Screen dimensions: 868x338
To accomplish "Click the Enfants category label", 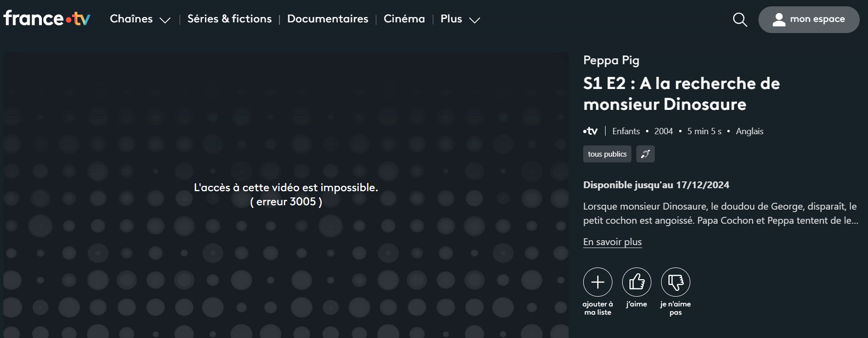I will [626, 131].
